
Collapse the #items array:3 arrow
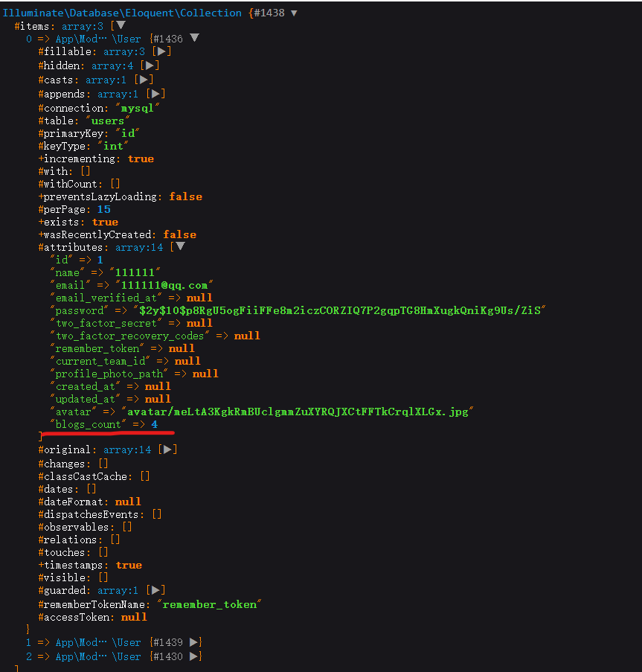coord(121,25)
